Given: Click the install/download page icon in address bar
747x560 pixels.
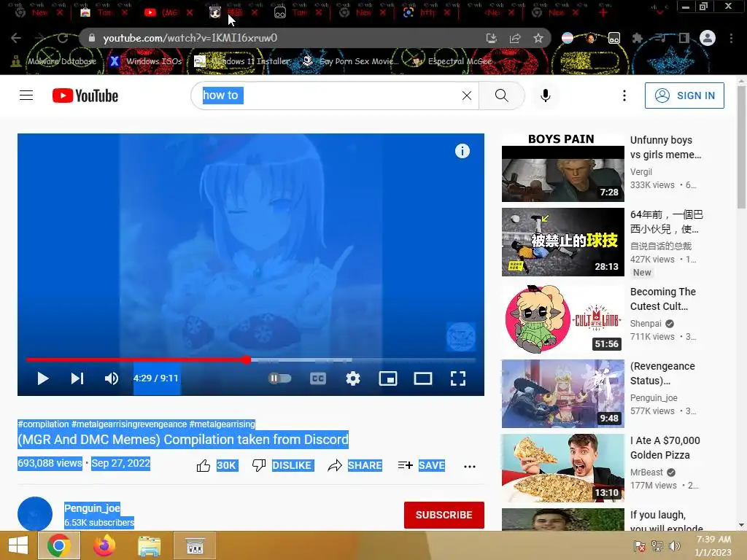Looking at the screenshot, I should click(x=491, y=38).
